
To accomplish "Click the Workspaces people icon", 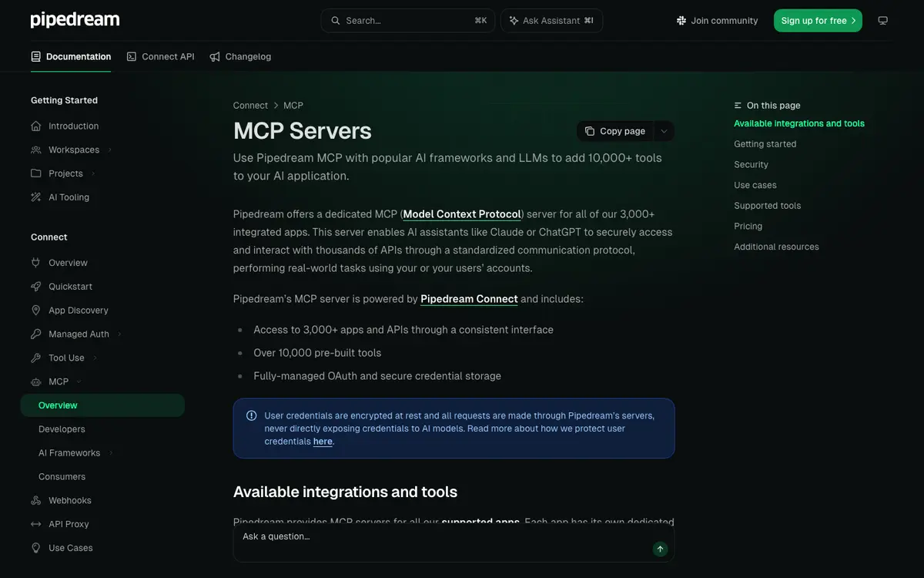I will pos(36,150).
